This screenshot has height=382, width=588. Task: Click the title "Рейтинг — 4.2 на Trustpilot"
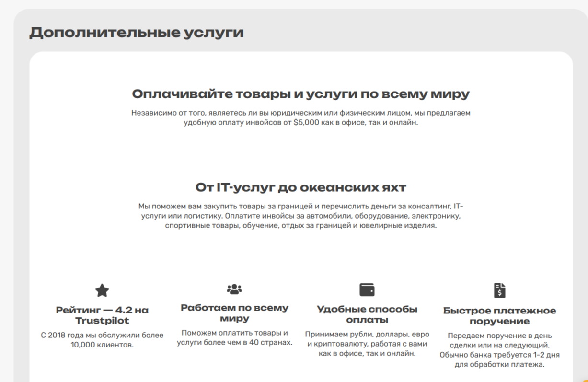coord(102,315)
